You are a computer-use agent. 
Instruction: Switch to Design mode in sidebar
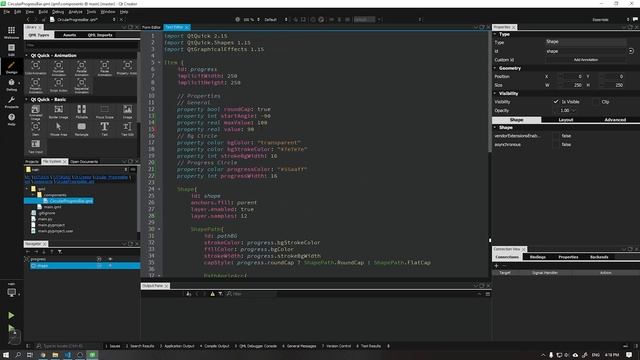coord(11,67)
